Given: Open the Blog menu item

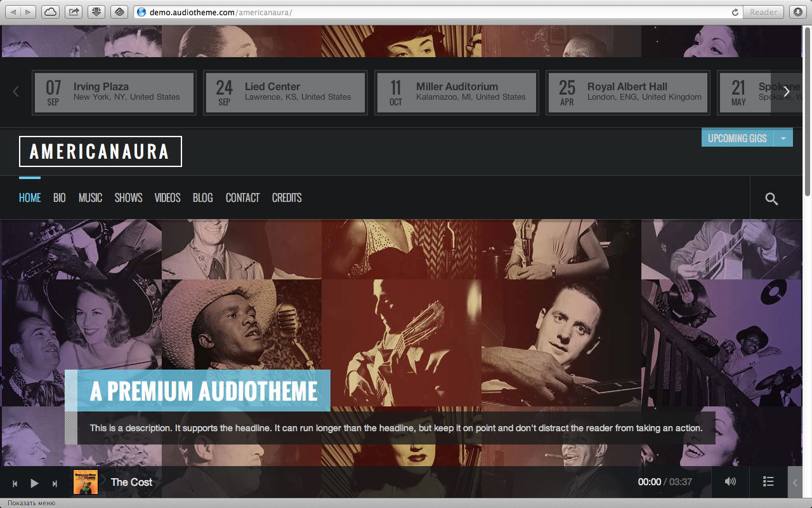Looking at the screenshot, I should [203, 198].
